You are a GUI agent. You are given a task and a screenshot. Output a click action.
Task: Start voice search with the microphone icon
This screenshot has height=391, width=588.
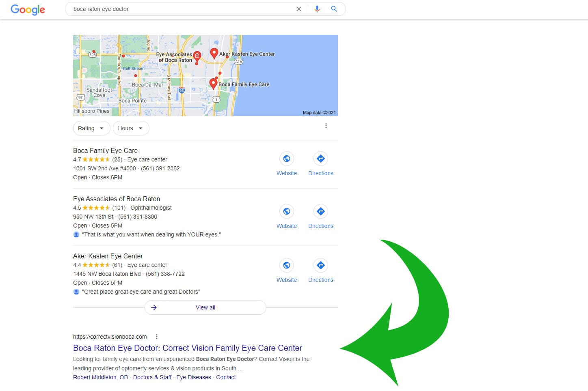coord(317,9)
